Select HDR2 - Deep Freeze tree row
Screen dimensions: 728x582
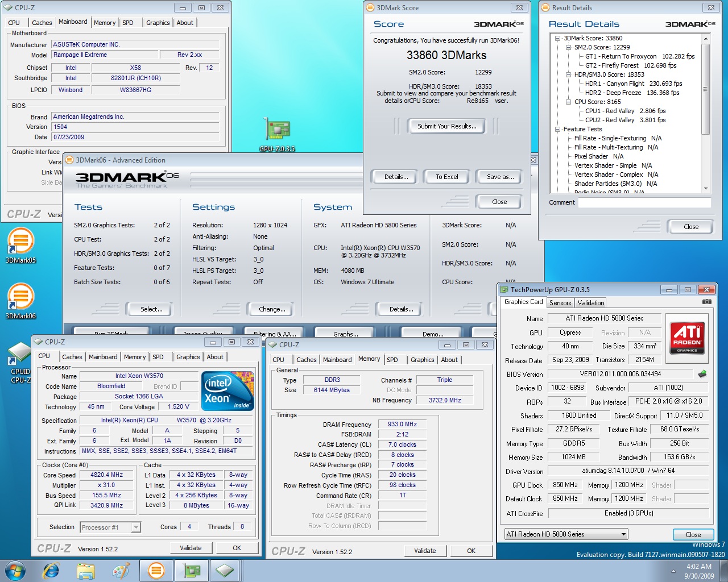click(632, 93)
